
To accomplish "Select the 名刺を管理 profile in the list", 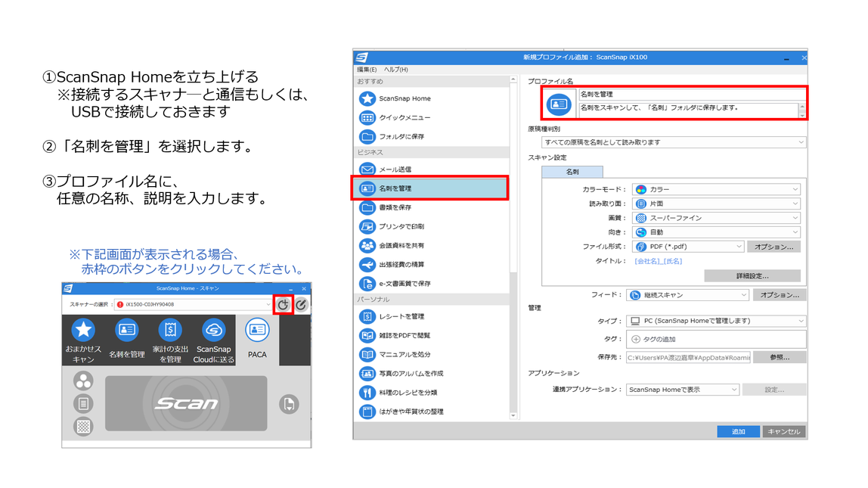I will 431,188.
